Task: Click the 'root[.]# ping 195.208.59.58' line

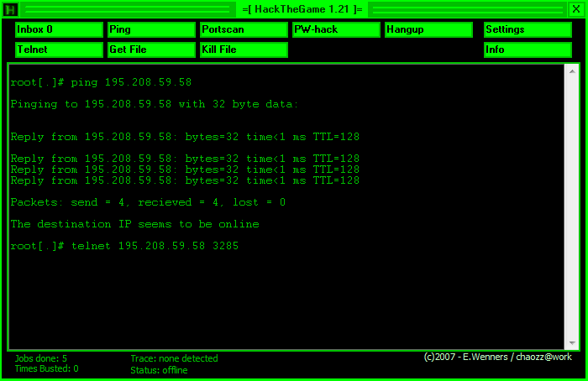Action: coord(101,82)
